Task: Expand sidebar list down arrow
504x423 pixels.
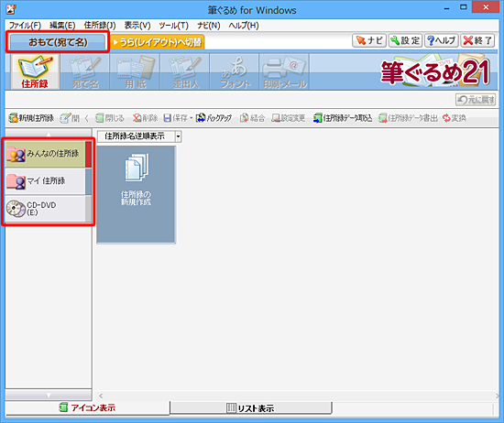Action: pos(49,395)
